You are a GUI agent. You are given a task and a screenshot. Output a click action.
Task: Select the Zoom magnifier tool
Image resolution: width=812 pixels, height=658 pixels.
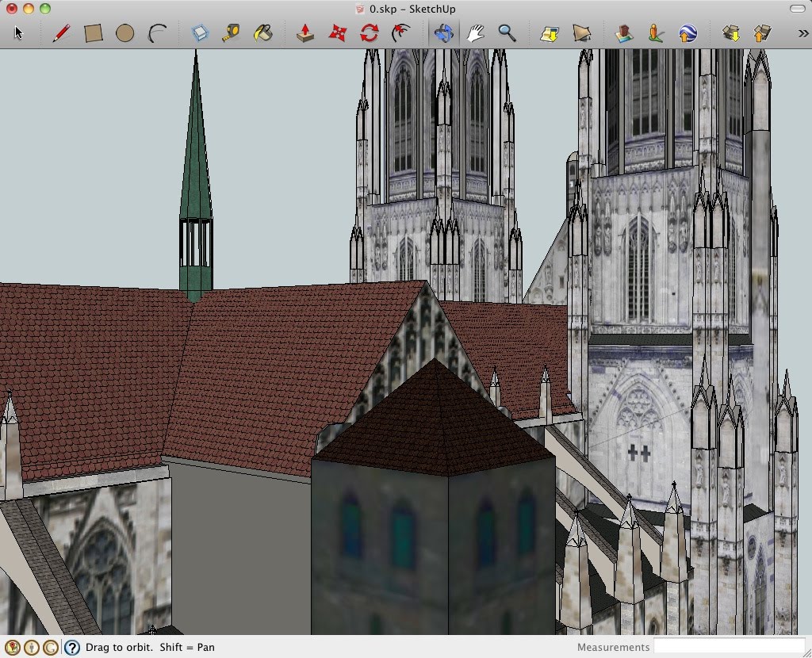(x=507, y=33)
